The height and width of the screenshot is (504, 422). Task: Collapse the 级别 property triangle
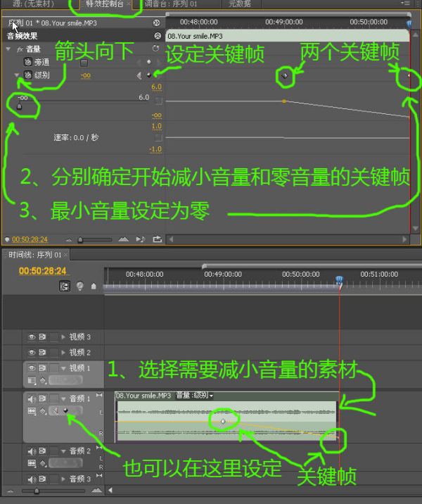pyautogui.click(x=17, y=75)
